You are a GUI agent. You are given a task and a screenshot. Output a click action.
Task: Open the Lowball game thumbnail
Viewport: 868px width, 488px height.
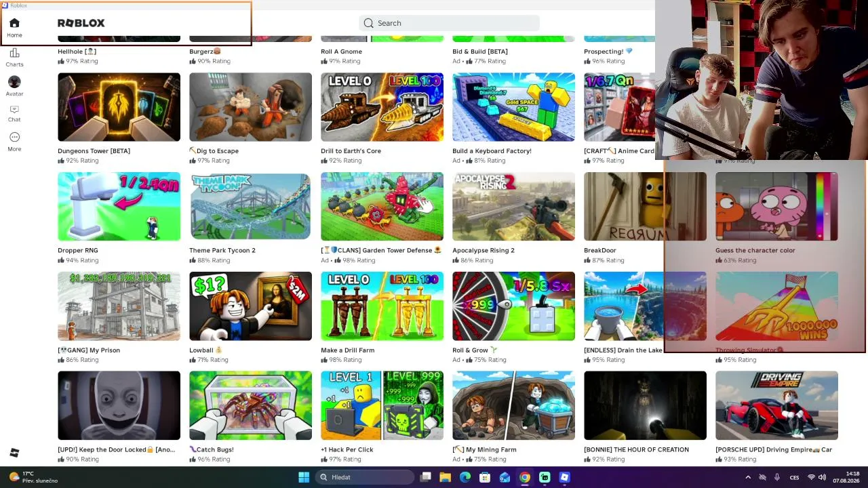[250, 306]
